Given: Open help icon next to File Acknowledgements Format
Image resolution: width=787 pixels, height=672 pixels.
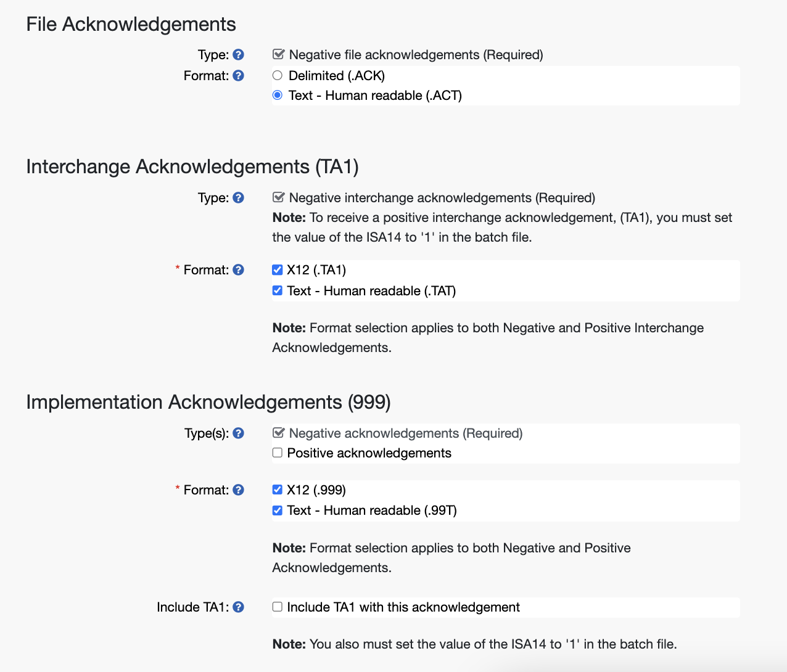Looking at the screenshot, I should 239,76.
